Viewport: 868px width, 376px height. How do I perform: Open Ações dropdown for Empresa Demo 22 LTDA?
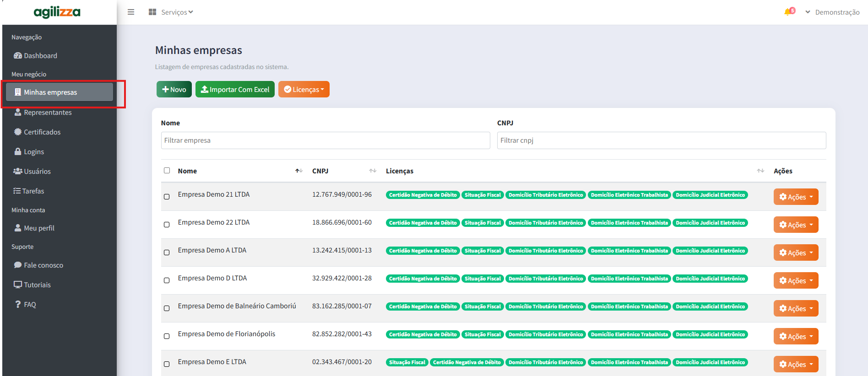tap(796, 225)
